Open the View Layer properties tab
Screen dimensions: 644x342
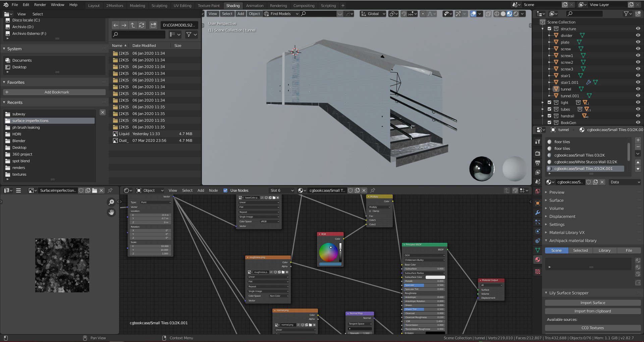pyautogui.click(x=538, y=172)
